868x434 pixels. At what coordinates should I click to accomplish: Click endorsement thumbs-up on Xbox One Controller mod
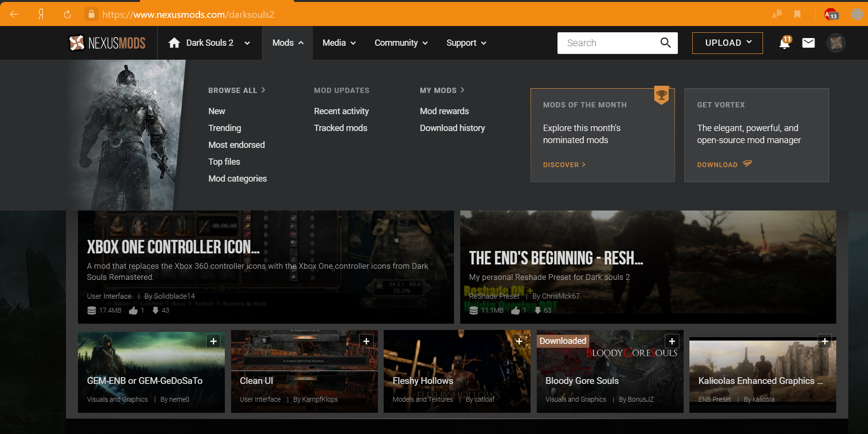[x=133, y=310]
